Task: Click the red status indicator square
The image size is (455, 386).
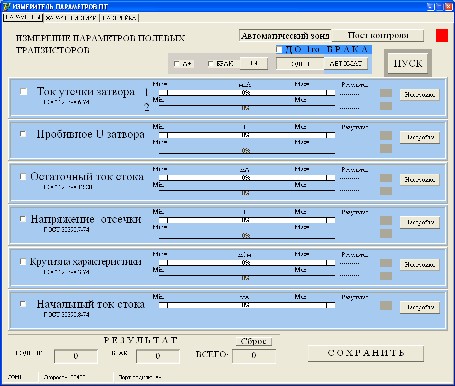Action: (442, 36)
